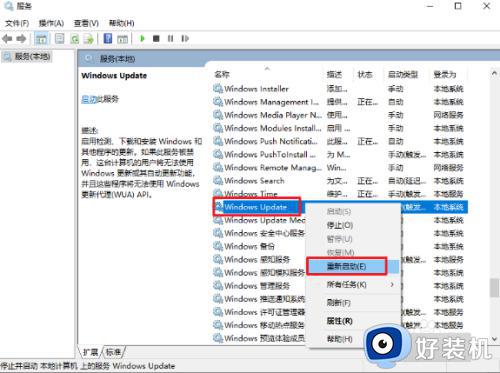Screen dimensions: 500x373
Task: Open Help via the blue toolbar icon
Action: tap(108, 39)
